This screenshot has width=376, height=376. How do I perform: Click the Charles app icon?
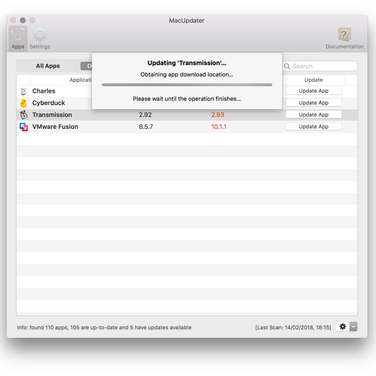click(x=23, y=91)
